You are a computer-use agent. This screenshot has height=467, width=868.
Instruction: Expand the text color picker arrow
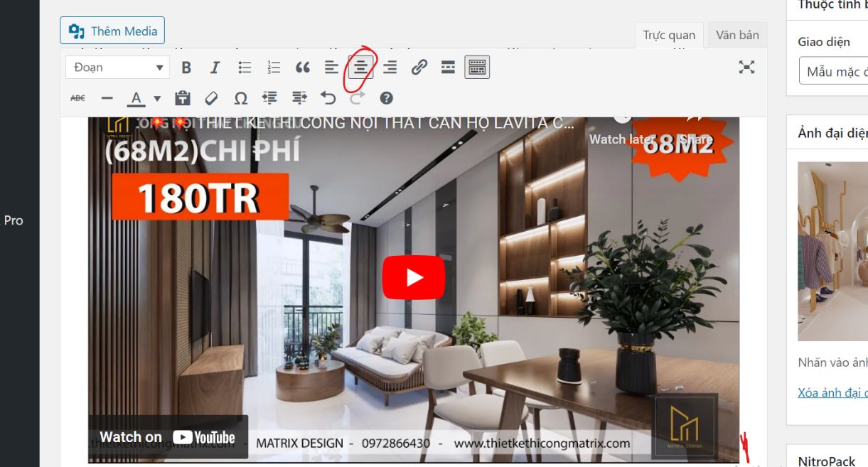pos(157,98)
